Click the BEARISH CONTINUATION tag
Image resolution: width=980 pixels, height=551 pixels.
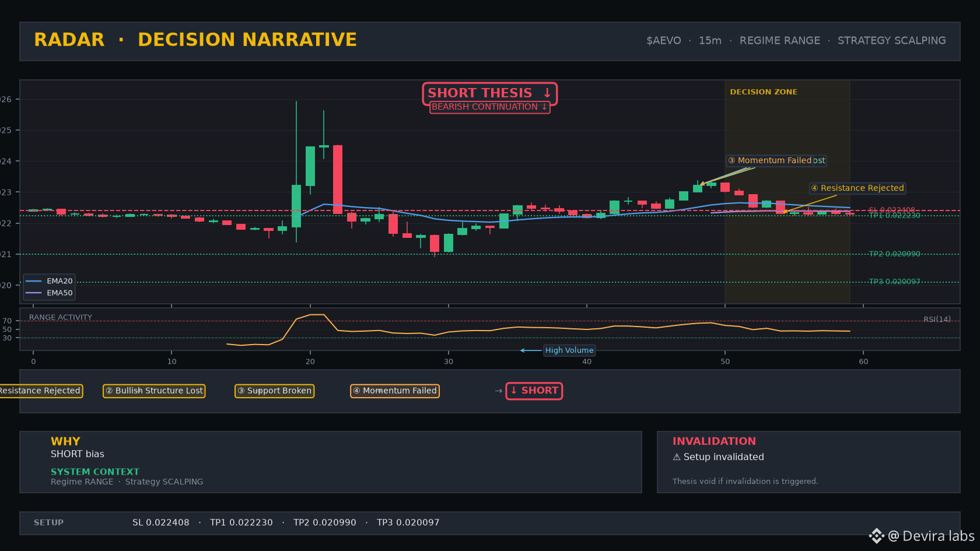click(x=490, y=107)
